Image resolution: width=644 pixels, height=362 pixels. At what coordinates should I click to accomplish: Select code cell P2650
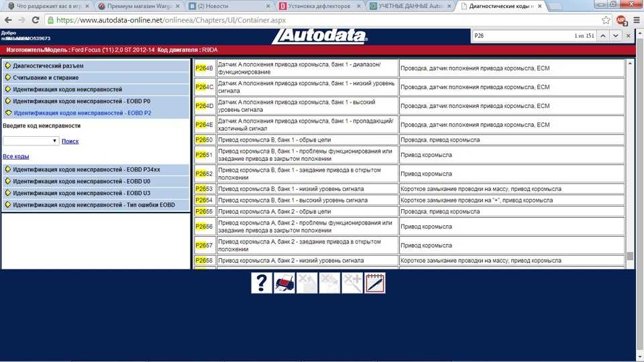point(205,140)
